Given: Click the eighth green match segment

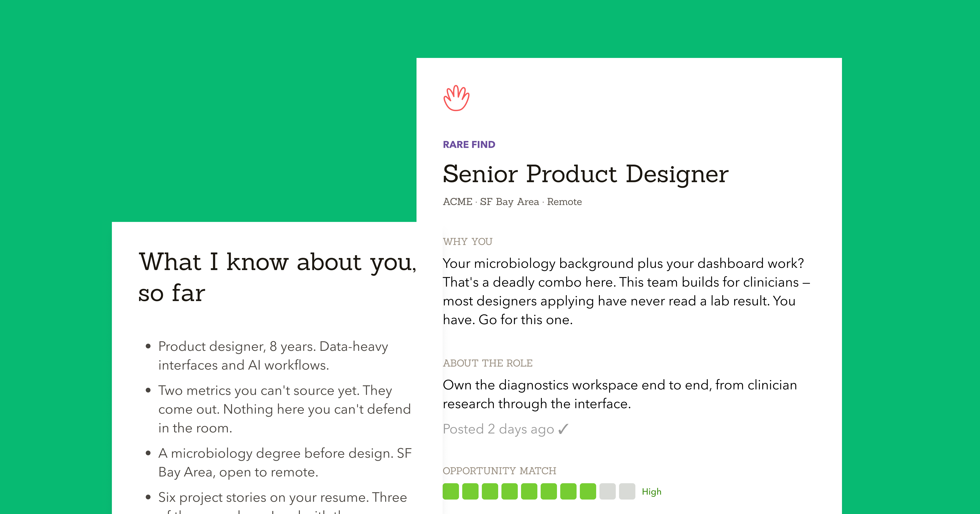Looking at the screenshot, I should (x=588, y=491).
